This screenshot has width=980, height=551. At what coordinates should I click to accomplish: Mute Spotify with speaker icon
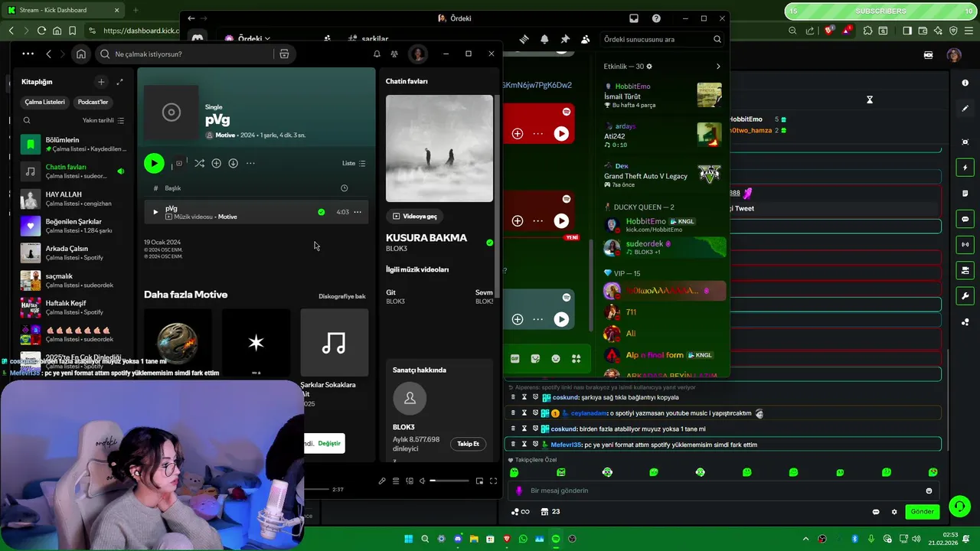pos(422,481)
